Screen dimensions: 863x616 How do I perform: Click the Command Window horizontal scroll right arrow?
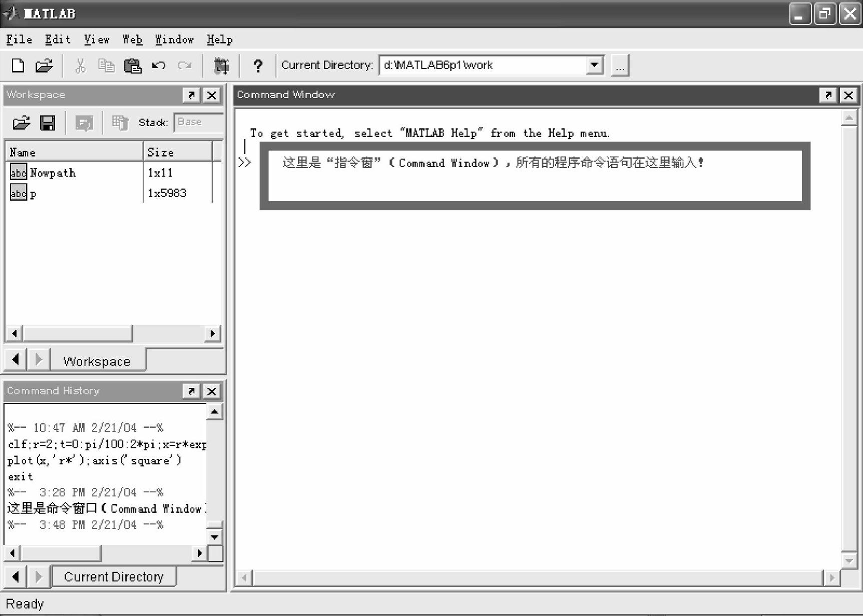point(832,578)
